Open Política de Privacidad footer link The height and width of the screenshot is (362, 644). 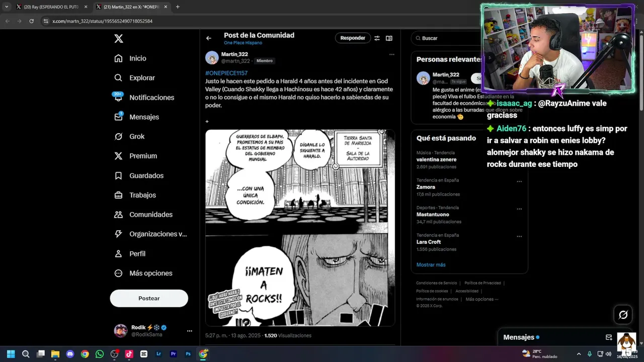click(x=482, y=283)
